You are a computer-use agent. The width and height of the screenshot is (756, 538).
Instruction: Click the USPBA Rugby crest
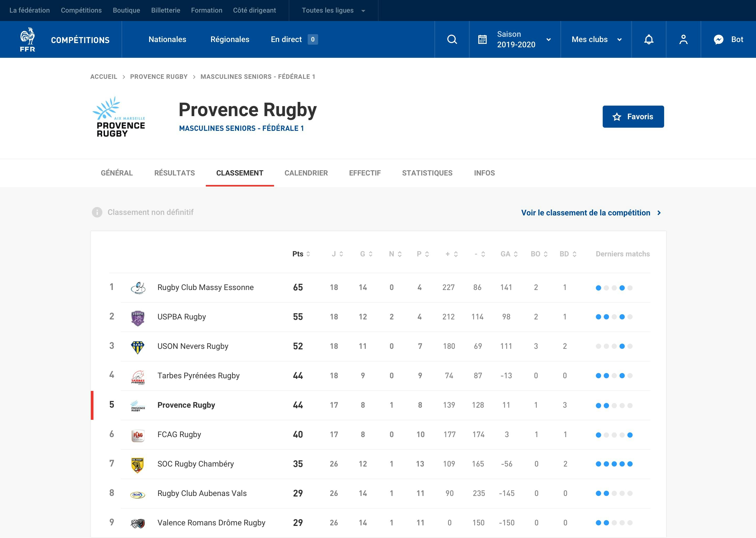point(138,318)
